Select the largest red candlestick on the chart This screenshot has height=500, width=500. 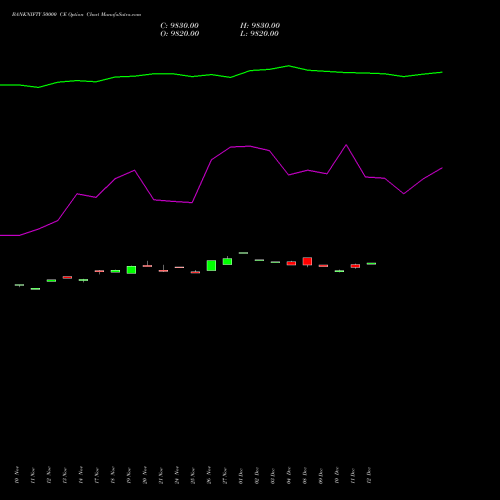point(307,261)
